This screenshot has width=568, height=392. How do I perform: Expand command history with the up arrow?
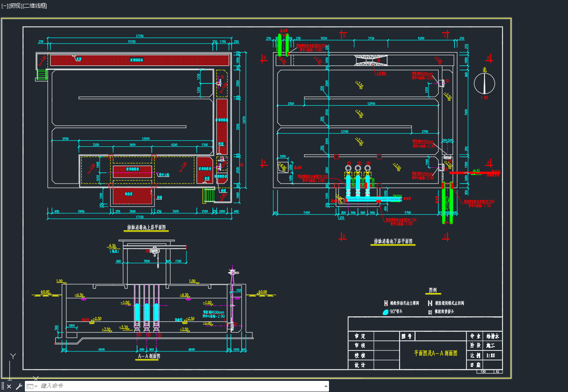pyautogui.click(x=326, y=386)
